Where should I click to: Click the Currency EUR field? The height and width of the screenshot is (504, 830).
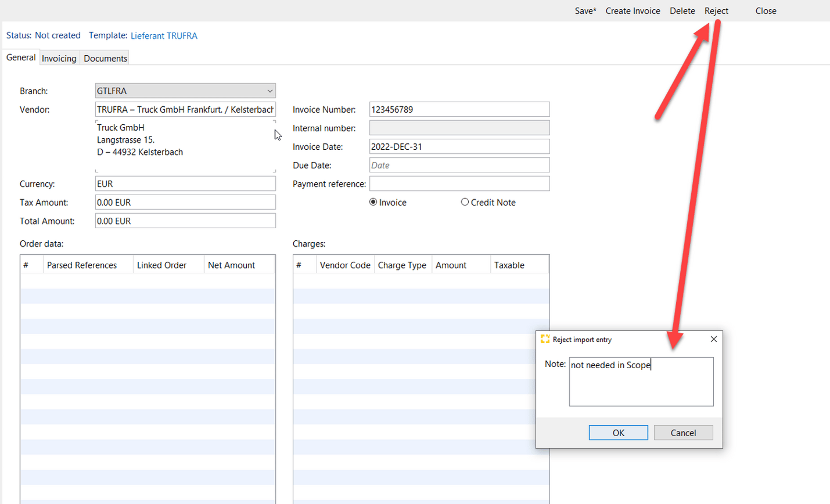(x=185, y=183)
